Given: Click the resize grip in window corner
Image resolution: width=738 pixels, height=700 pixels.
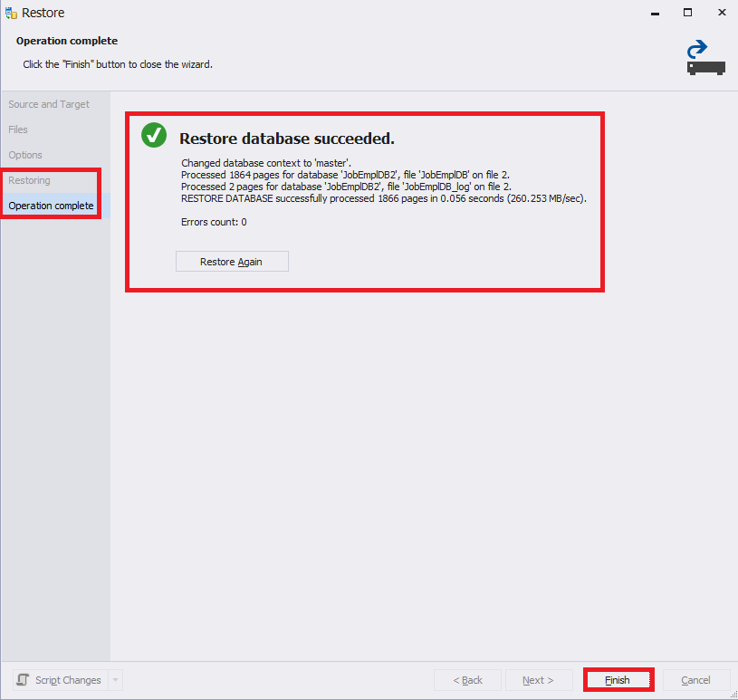Looking at the screenshot, I should coord(733,695).
